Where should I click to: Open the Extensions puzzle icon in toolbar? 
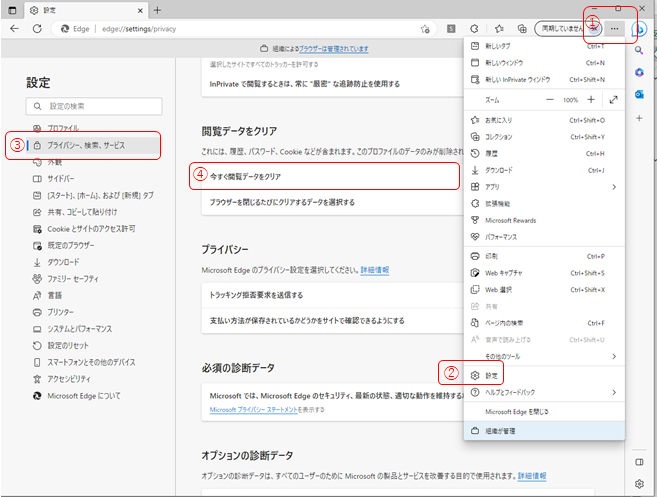coord(474,28)
